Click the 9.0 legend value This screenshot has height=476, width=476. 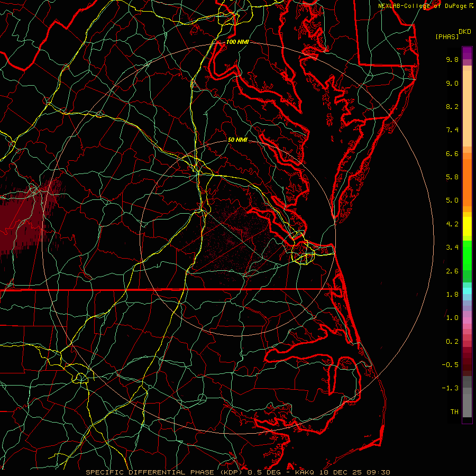point(452,83)
